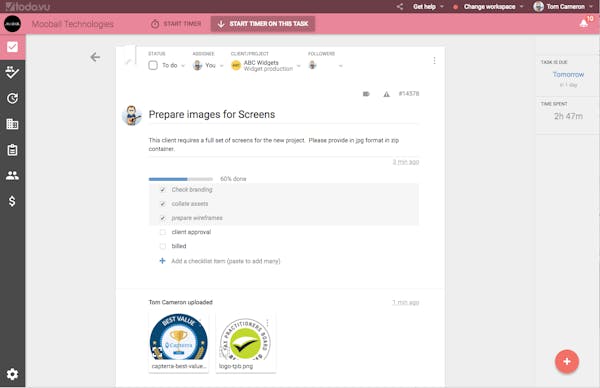Check the 'billed' checklist item
600x388 pixels.
coord(163,246)
